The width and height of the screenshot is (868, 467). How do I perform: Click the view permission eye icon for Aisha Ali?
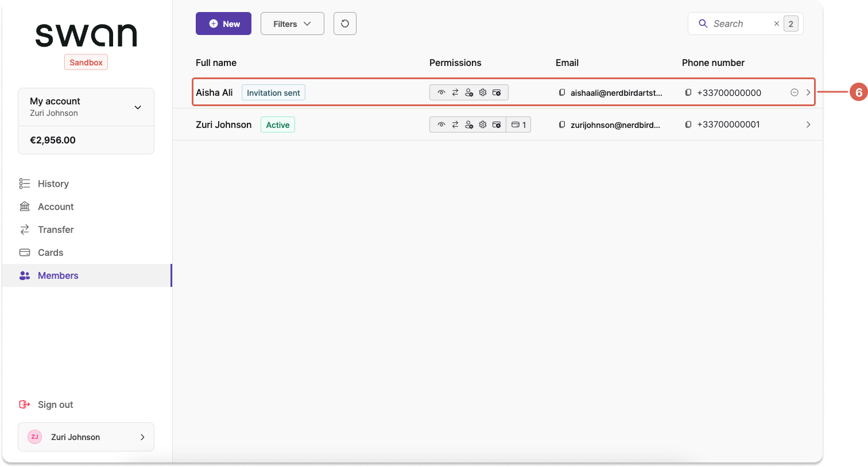click(441, 92)
